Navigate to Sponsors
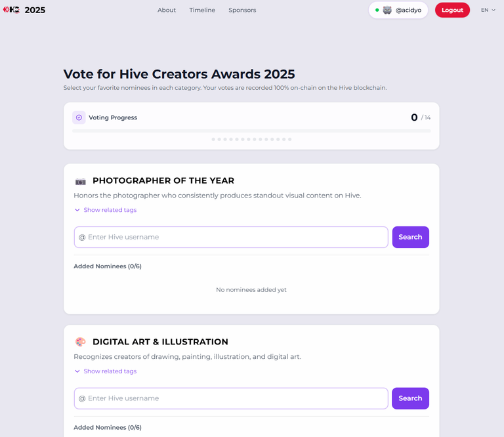 pos(242,10)
